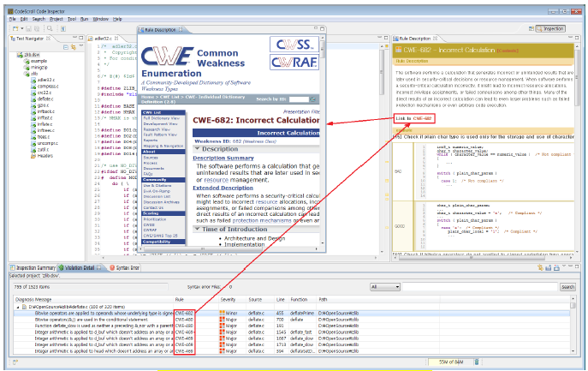Click the Inspection perspective button
This screenshot has height=371, width=588.
click(550, 28)
